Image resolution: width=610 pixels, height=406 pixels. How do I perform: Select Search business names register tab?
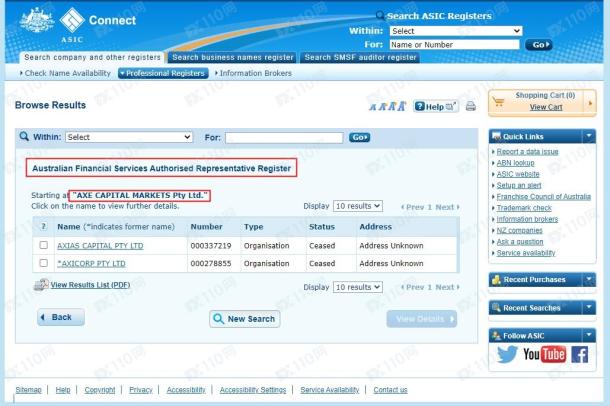click(233, 57)
